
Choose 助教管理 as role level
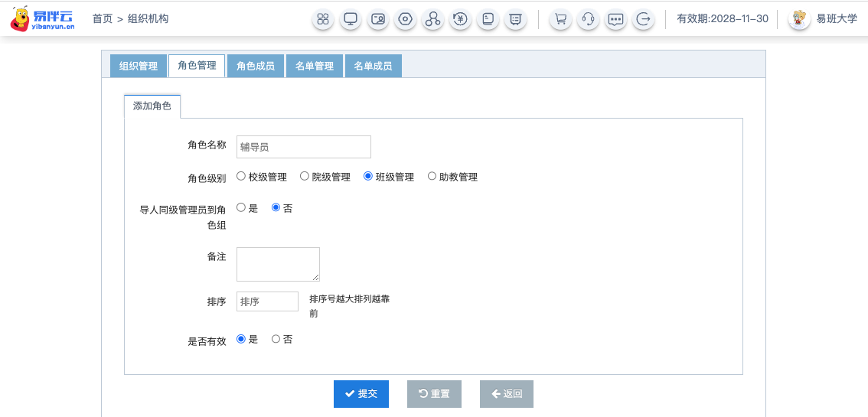[432, 177]
